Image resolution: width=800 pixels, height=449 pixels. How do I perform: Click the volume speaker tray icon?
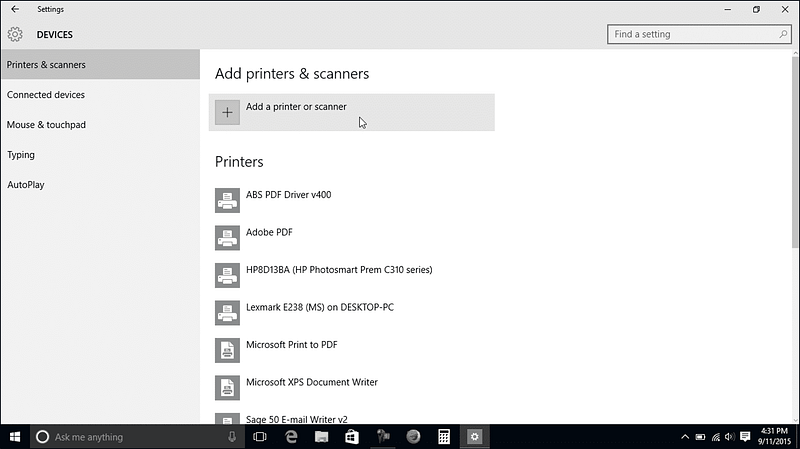(730, 437)
